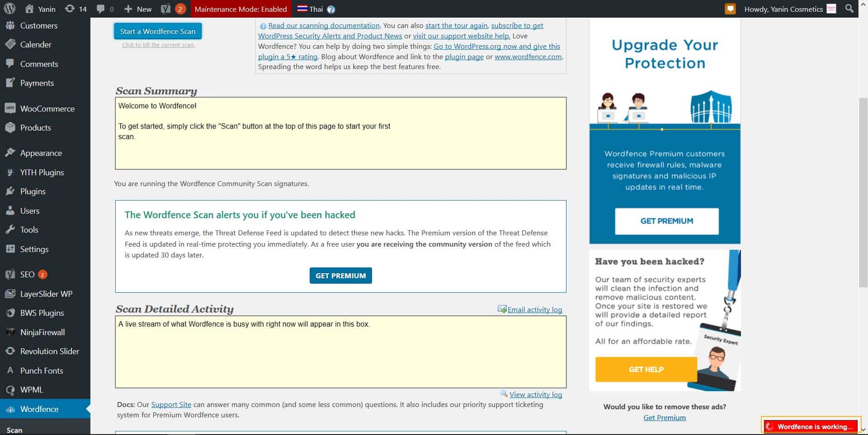Click View activity log link
Viewport: 868px width, 435px height.
pos(536,395)
